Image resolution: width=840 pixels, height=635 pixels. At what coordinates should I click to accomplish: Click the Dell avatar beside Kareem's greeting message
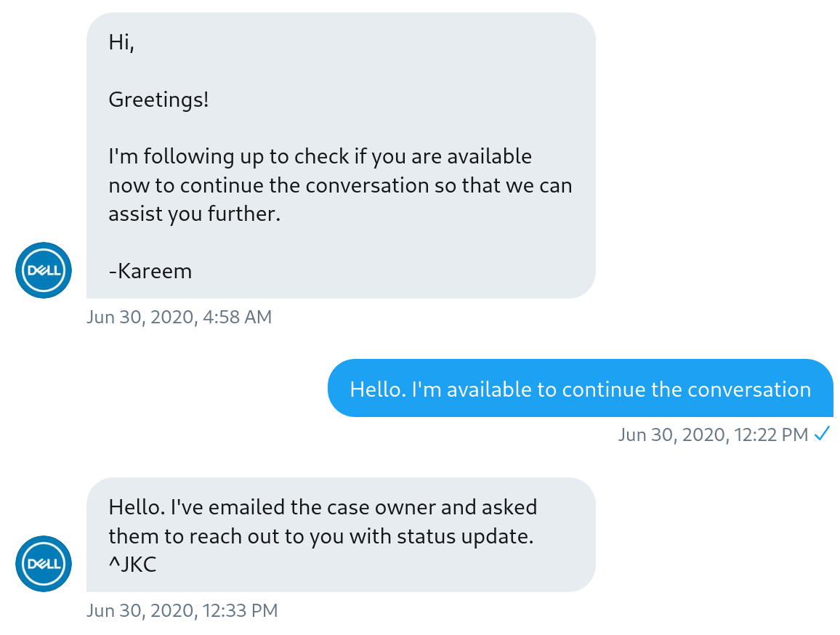pos(44,270)
